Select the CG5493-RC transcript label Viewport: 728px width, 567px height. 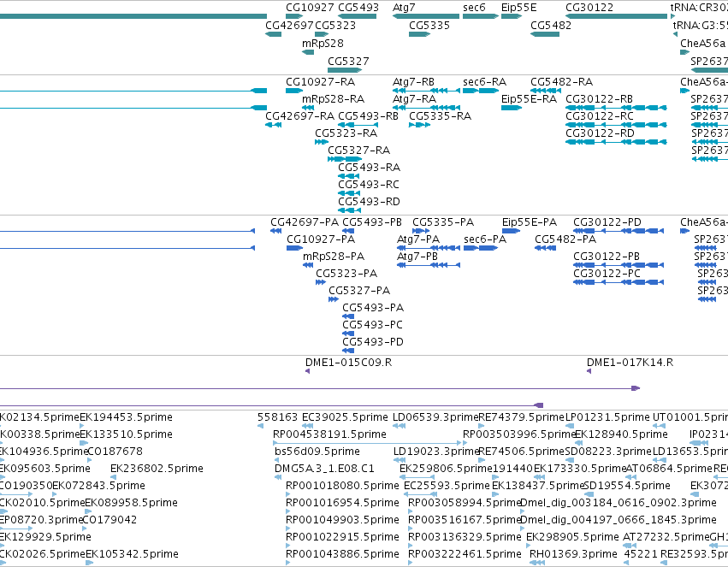[369, 185]
